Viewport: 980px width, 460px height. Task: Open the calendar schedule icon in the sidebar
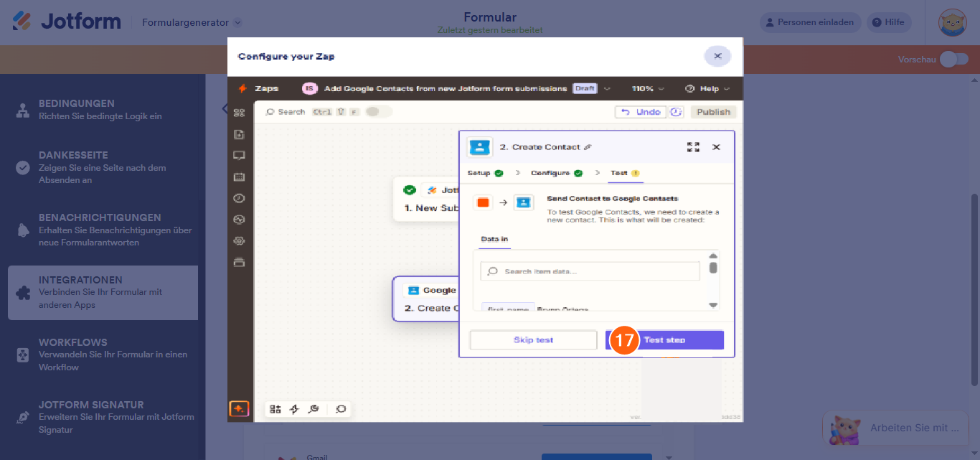(239, 177)
